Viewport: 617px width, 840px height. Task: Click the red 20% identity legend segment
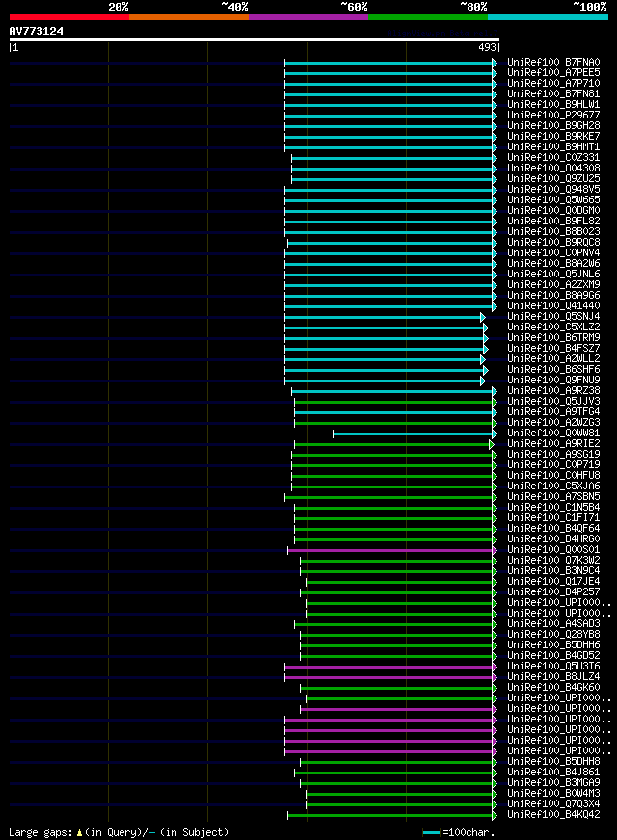tap(69, 17)
